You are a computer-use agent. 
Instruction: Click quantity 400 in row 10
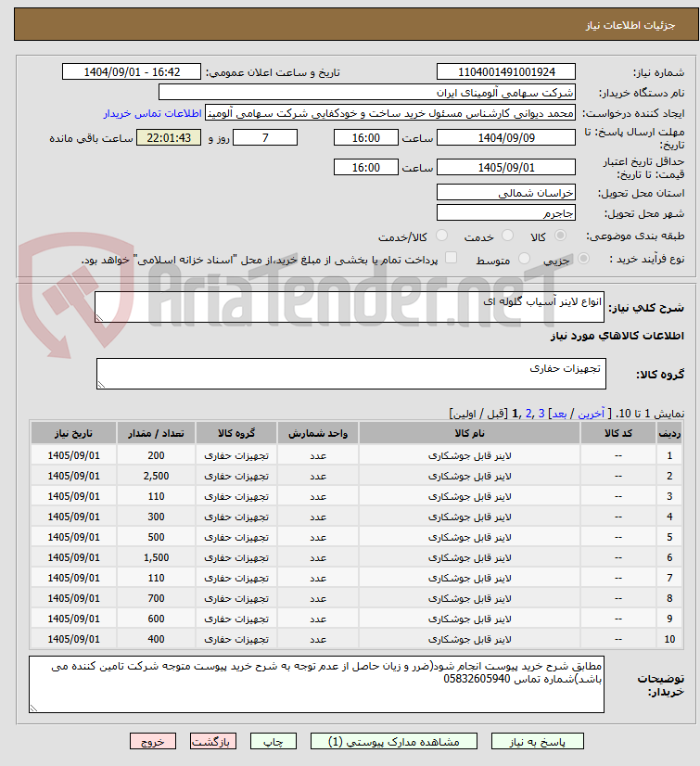(x=157, y=640)
